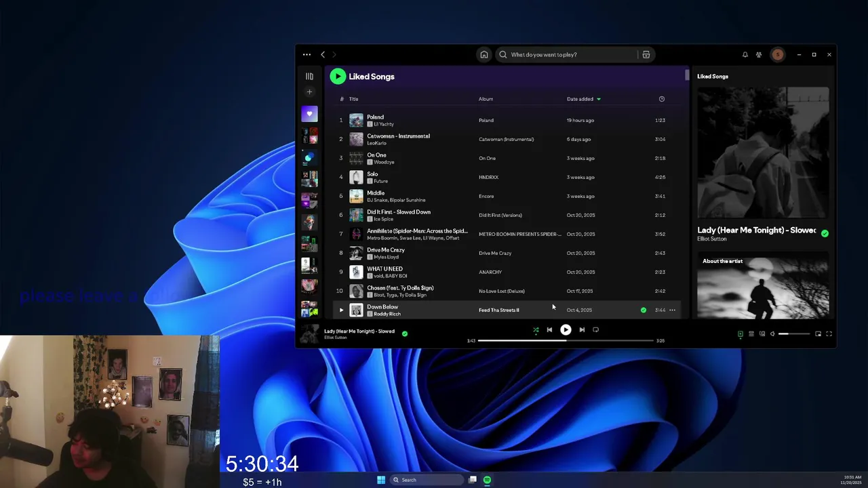
Task: Click the 'What do you want to play?' search field
Action: pos(566,54)
